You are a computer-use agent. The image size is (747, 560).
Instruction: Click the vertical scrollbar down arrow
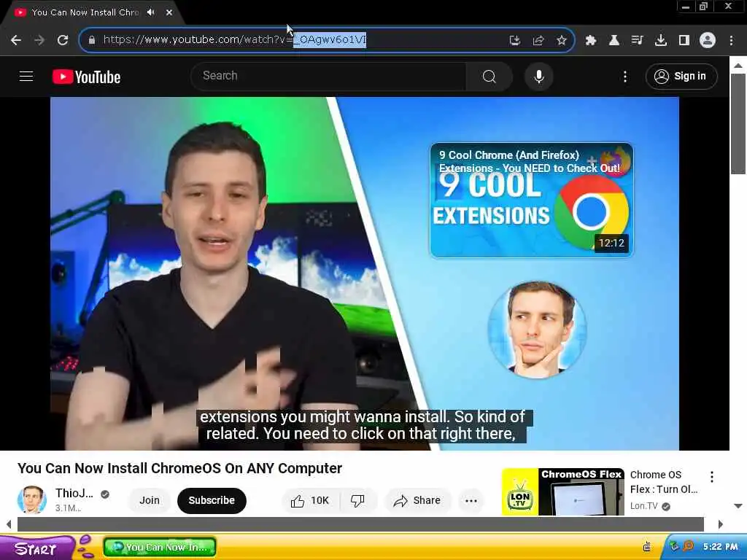click(738, 506)
